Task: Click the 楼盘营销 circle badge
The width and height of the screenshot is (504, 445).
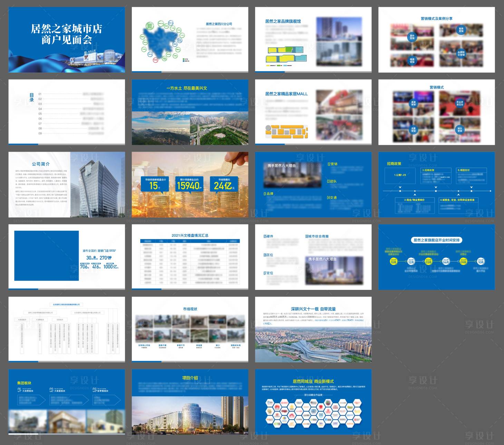Action: [412, 60]
